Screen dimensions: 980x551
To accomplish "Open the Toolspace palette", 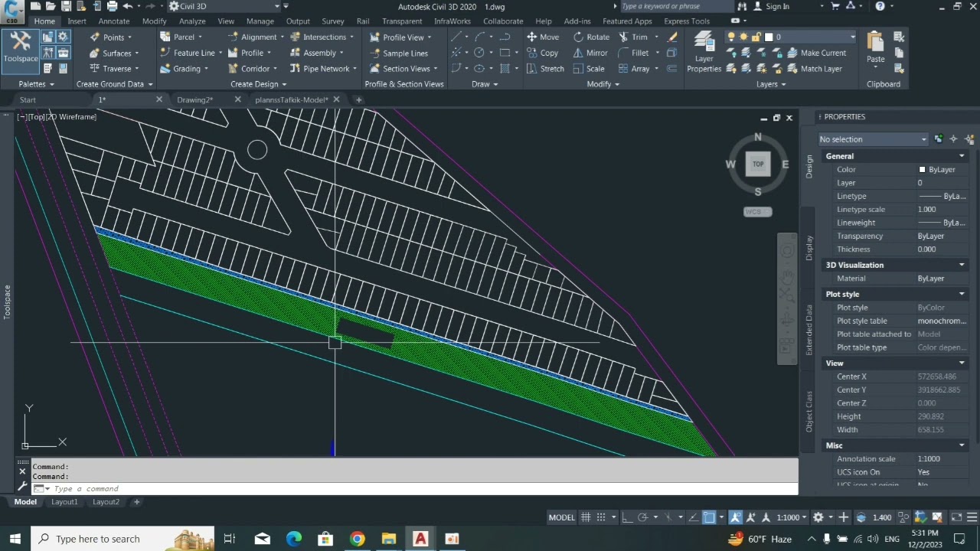I will 21,47.
